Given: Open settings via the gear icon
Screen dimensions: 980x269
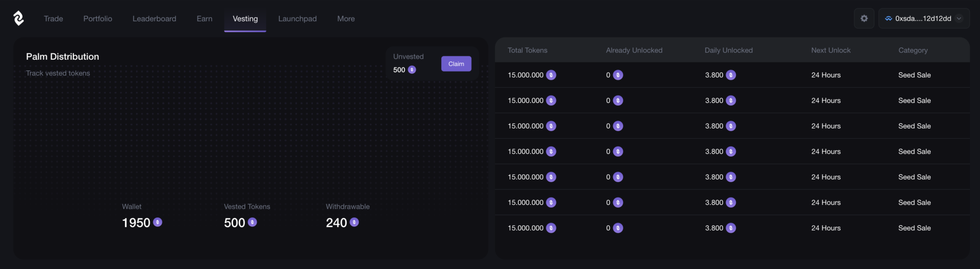Looking at the screenshot, I should [864, 18].
